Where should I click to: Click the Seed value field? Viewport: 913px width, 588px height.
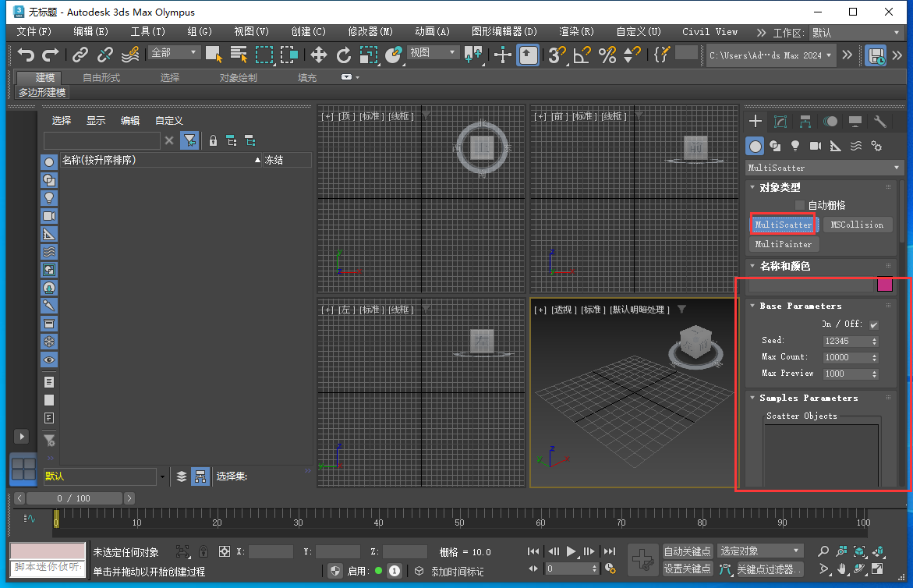point(846,340)
